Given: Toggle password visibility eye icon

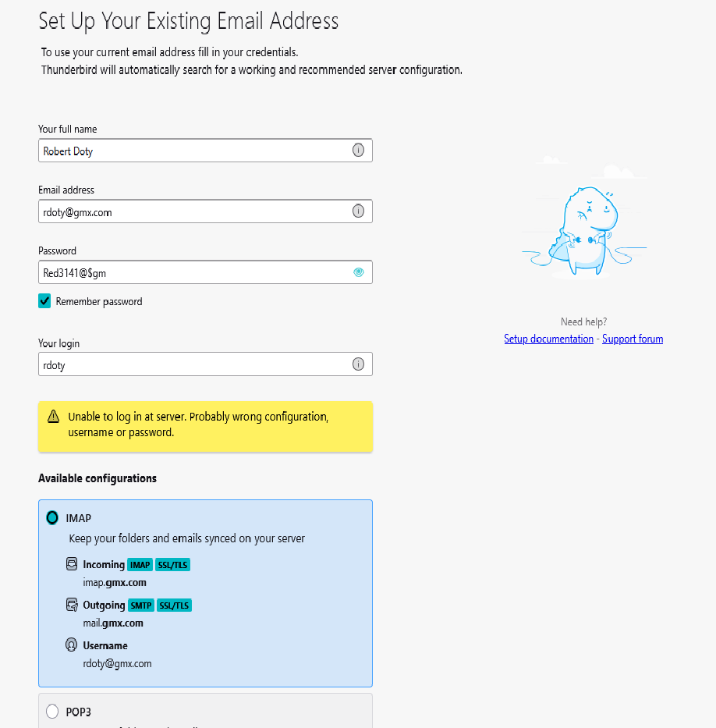Looking at the screenshot, I should 358,272.
